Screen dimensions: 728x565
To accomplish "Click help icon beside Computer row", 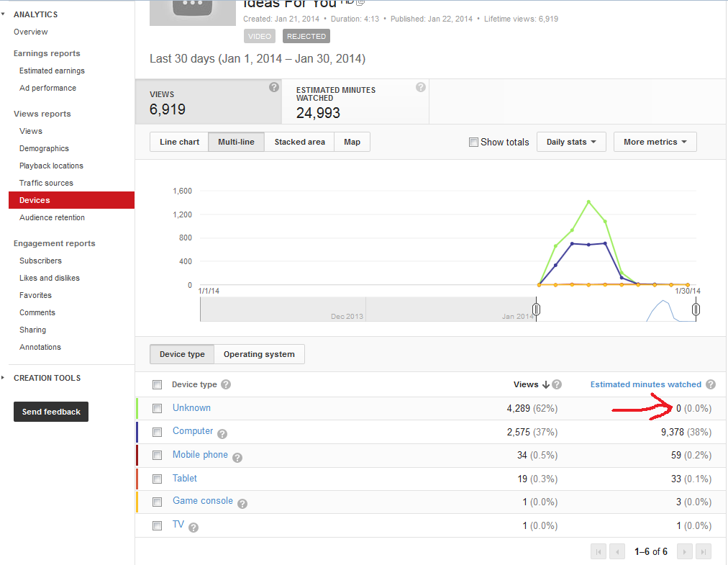I will click(222, 434).
